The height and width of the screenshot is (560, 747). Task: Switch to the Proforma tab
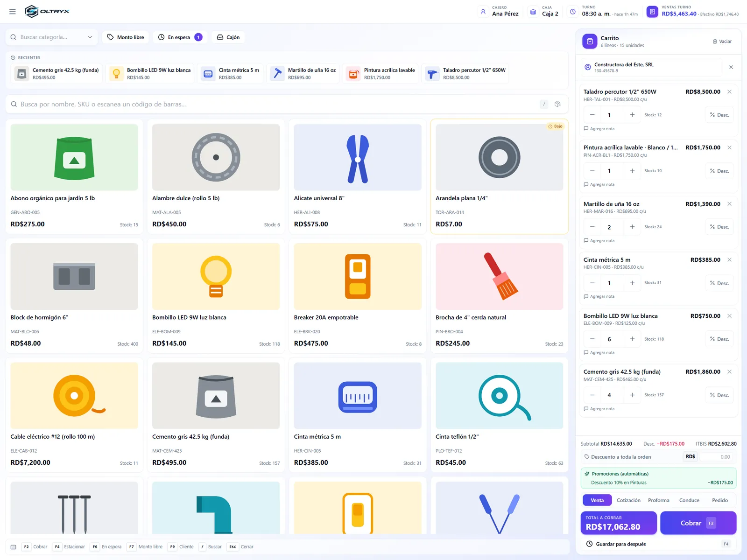point(658,500)
